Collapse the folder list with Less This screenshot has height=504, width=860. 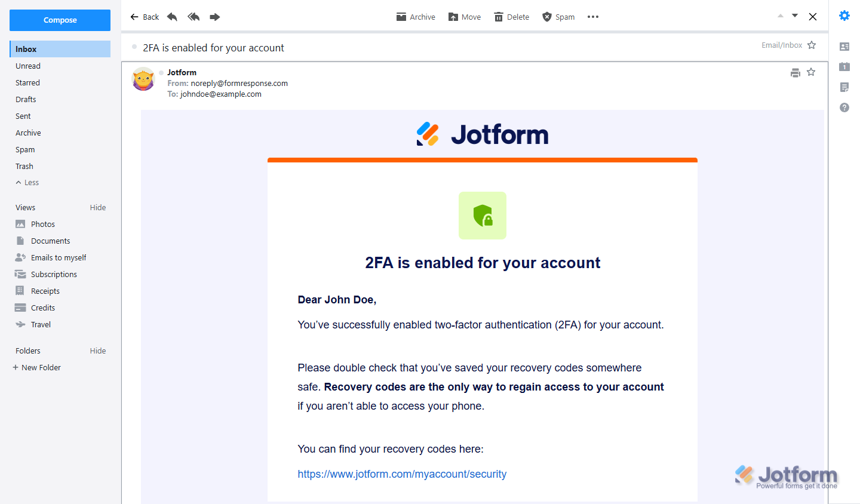27,182
